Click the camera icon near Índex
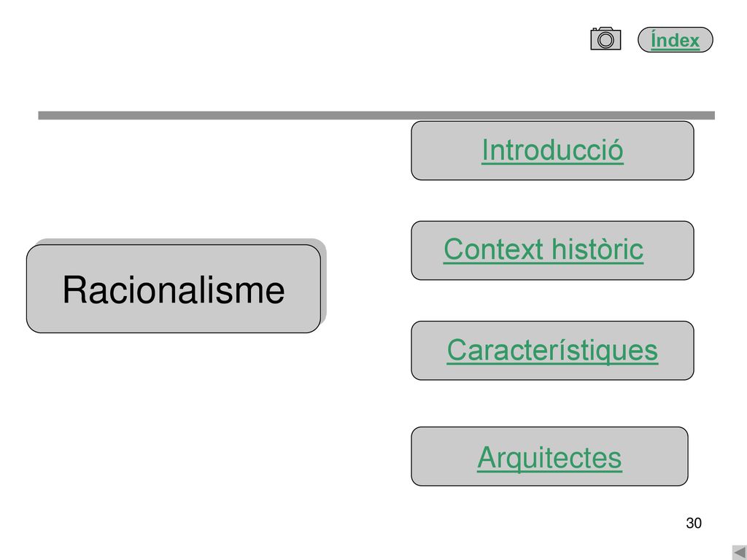The image size is (747, 560). pos(605,39)
